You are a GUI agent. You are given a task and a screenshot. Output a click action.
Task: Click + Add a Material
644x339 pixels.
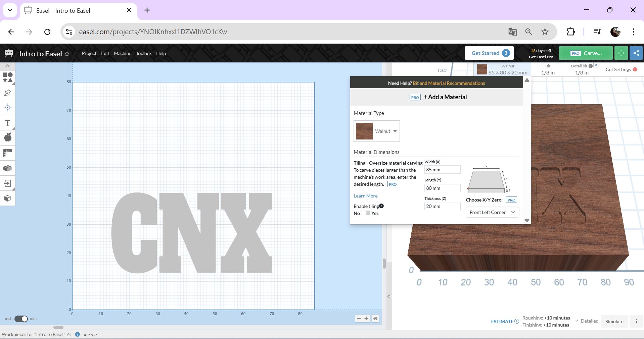pyautogui.click(x=438, y=97)
